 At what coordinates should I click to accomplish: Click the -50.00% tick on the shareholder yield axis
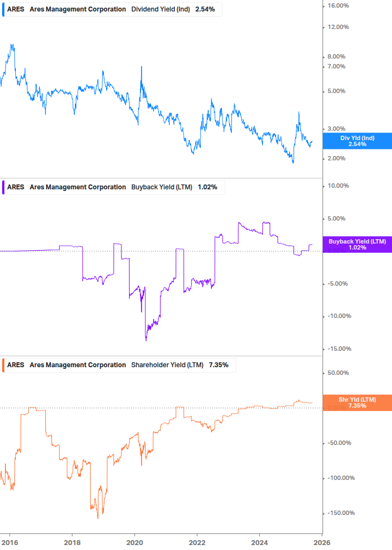point(340,443)
